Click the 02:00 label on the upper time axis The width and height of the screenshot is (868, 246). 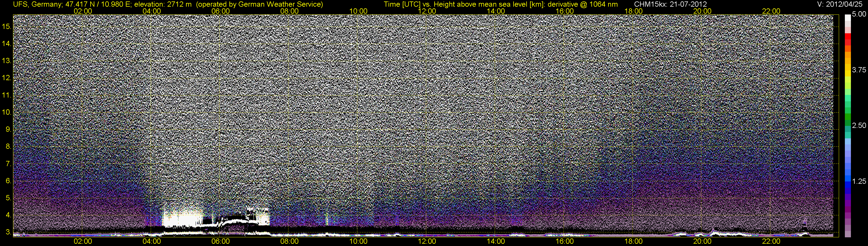click(83, 11)
